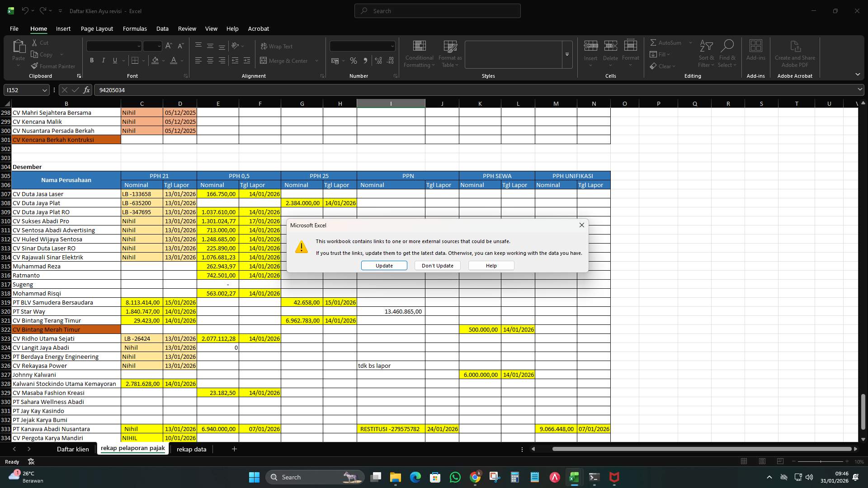The image size is (868, 488).
Task: Open Conditional Formatting options
Action: coord(419,53)
